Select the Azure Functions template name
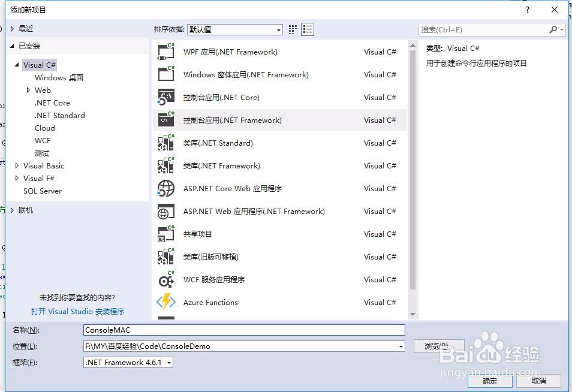The image size is (572, 392). [x=210, y=302]
